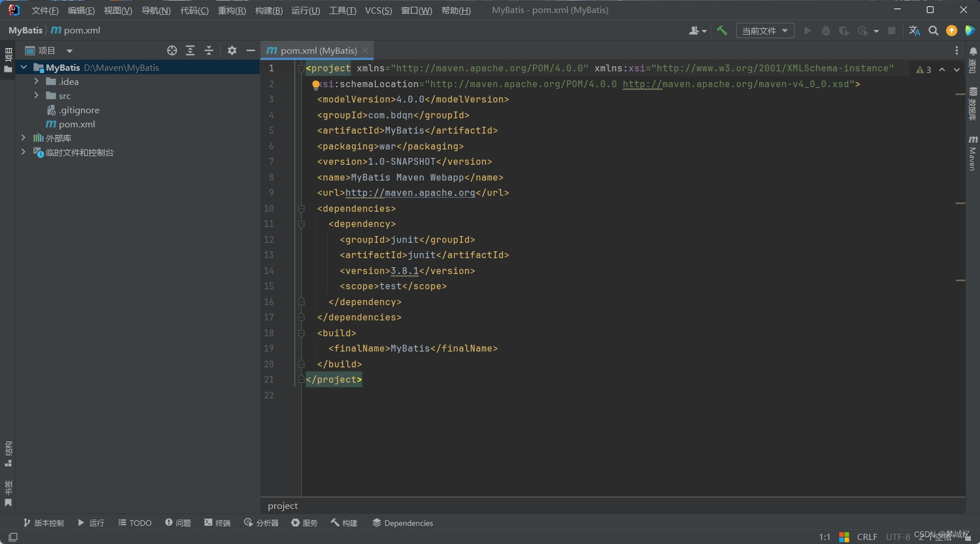Open the 导航(N) menu
Screen dimensions: 980x544
(x=156, y=10)
